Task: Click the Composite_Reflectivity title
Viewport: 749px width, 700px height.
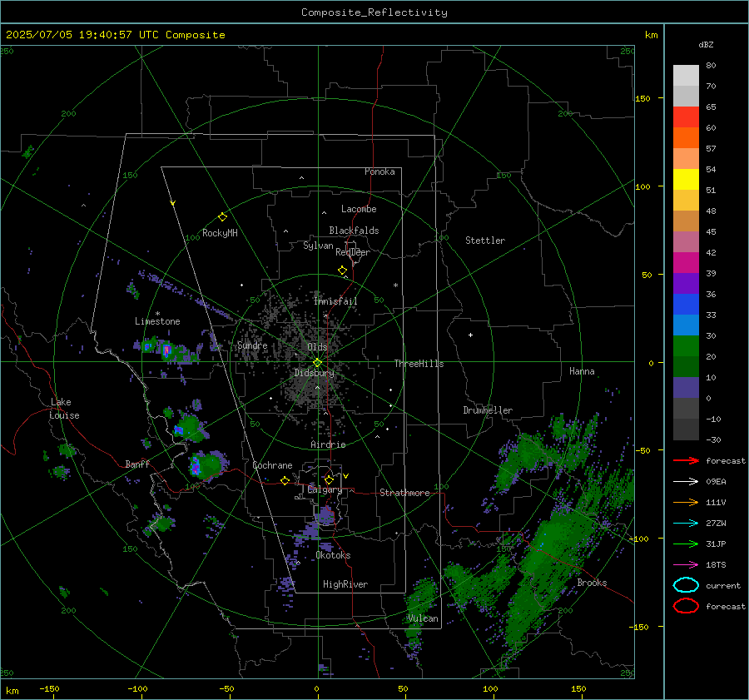Action: tap(374, 12)
